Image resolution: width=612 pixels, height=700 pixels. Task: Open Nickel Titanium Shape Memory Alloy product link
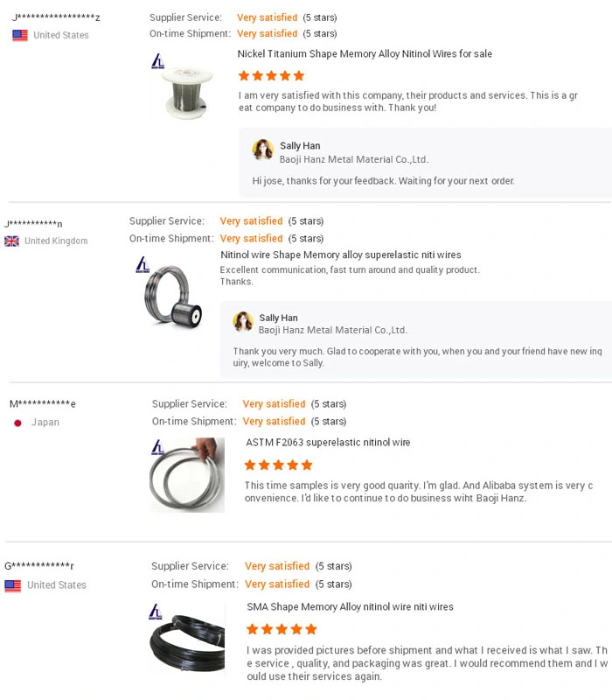pos(365,54)
